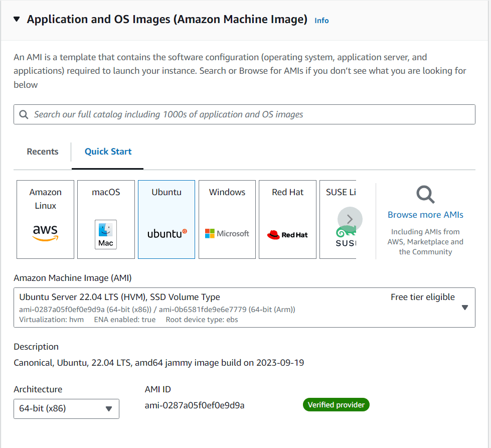Open the Architecture 64-bit (x86) dropdown
The image size is (491, 448).
pos(66,408)
